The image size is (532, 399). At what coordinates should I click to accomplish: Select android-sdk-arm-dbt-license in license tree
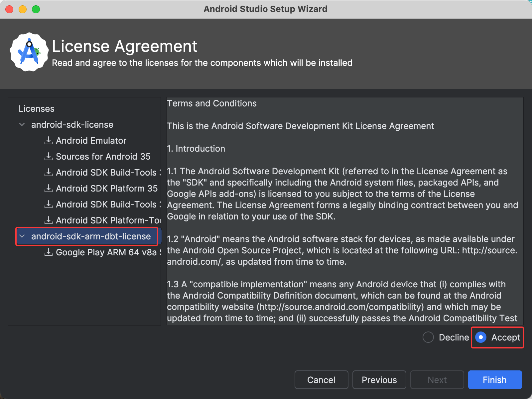coord(91,236)
